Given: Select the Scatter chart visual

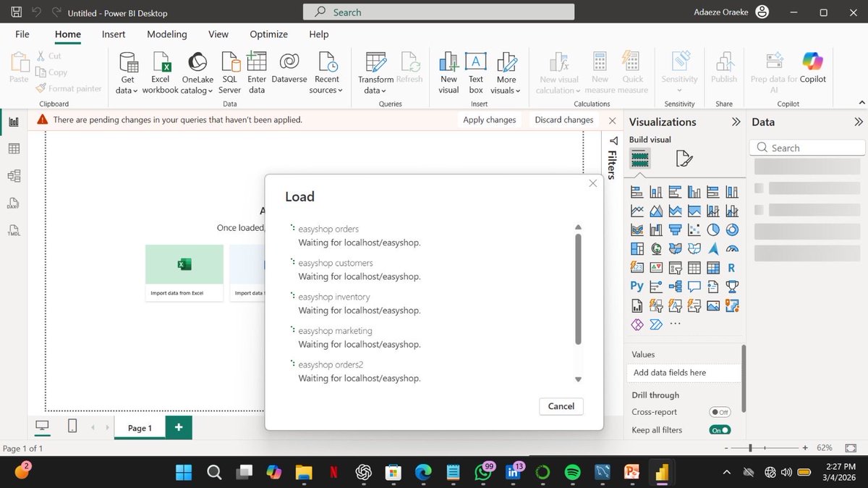Looking at the screenshot, I should [694, 230].
